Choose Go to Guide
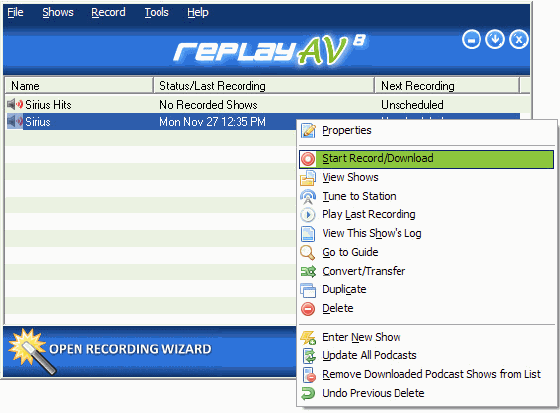The height and width of the screenshot is (413, 560). tap(426, 253)
